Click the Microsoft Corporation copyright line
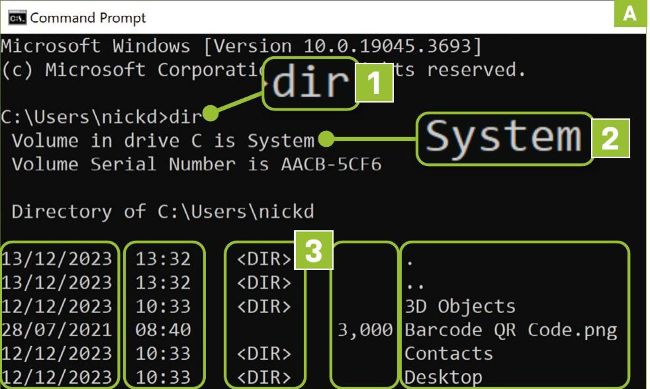 click(x=264, y=70)
